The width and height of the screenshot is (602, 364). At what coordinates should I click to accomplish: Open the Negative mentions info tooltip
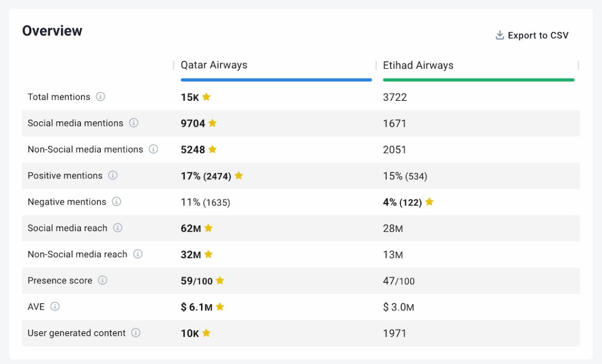116,202
